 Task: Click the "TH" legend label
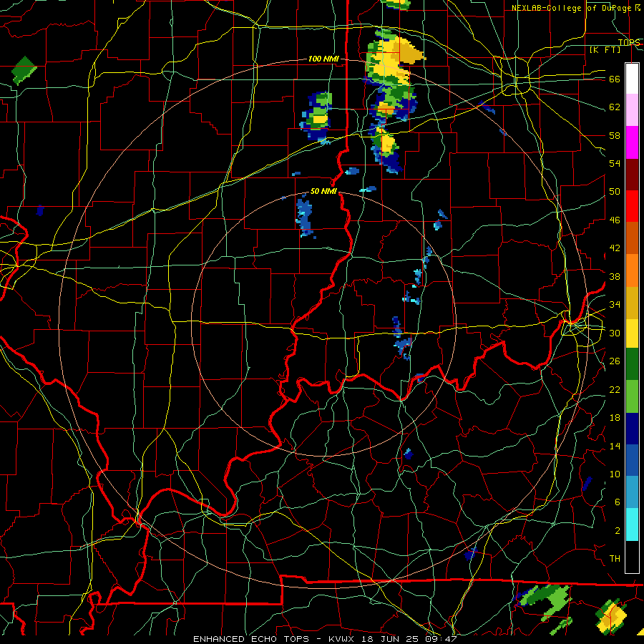[615, 559]
